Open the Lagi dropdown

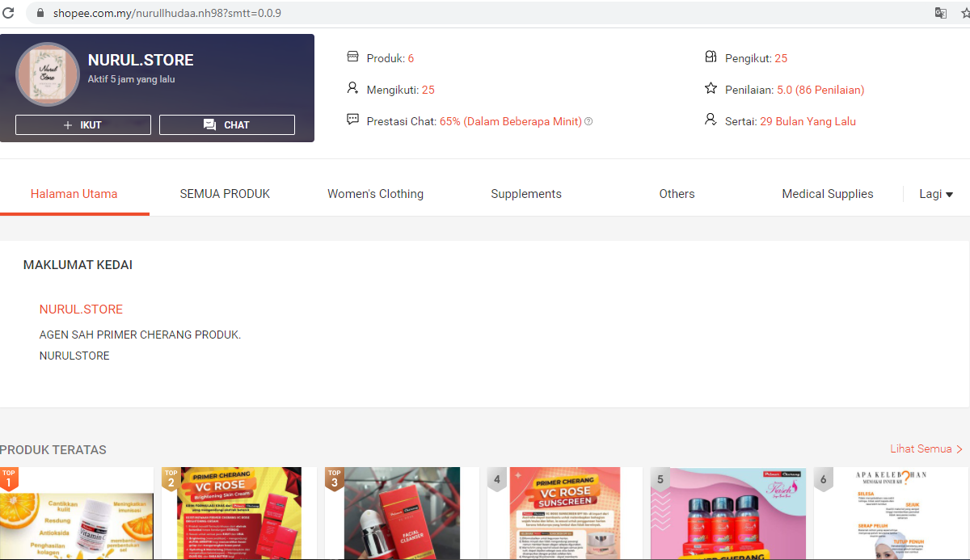pos(935,194)
